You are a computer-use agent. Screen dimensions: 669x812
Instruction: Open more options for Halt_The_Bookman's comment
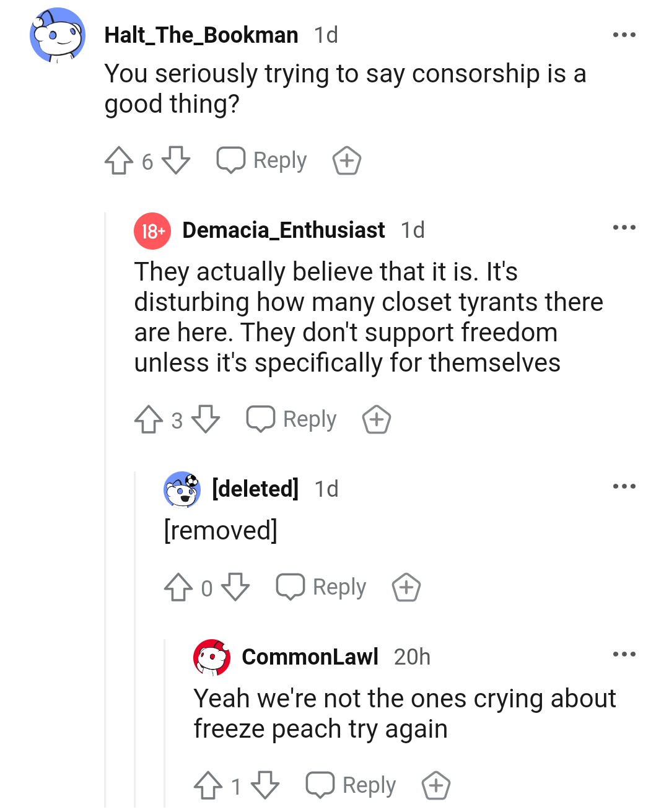tap(624, 35)
